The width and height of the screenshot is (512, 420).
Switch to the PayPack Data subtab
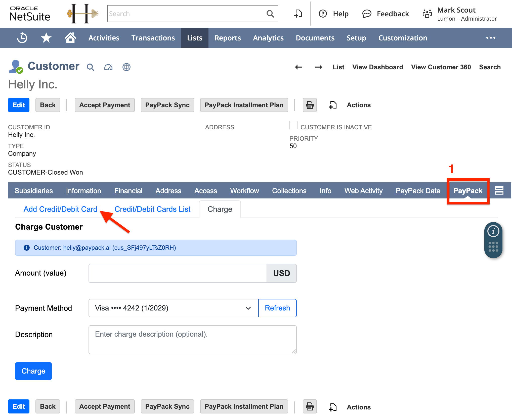(x=417, y=191)
